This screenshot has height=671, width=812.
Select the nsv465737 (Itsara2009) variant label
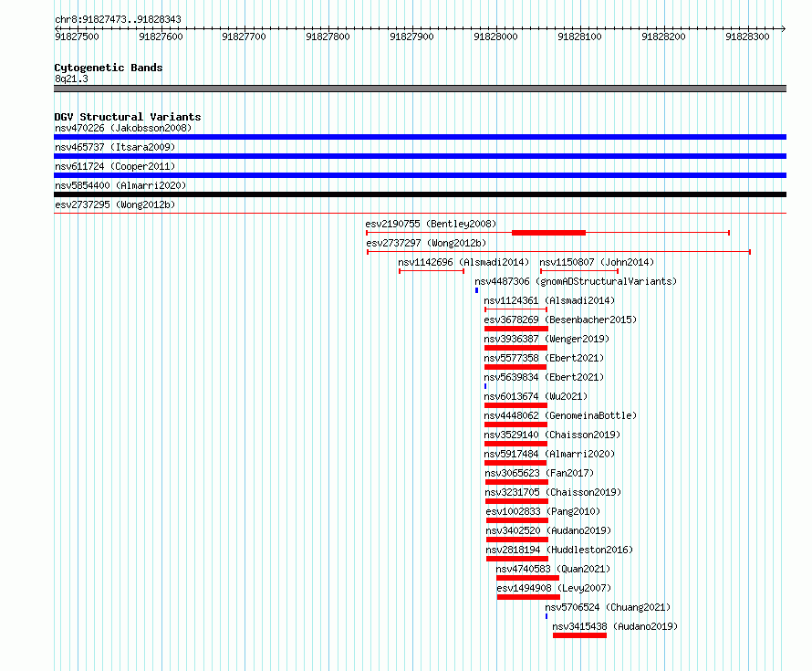(x=115, y=147)
